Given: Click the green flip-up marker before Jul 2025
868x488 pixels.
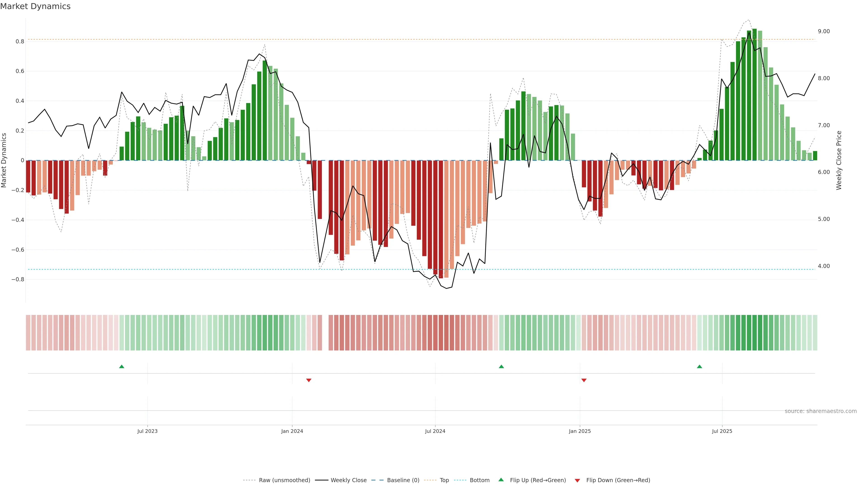Looking at the screenshot, I should 700,366.
